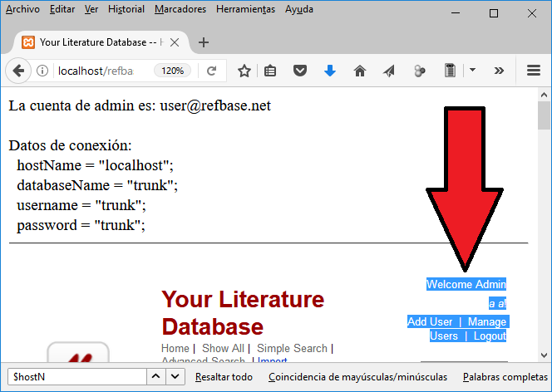The height and width of the screenshot is (392, 552).
Task: Go to the Home page icon
Action: 359,71
